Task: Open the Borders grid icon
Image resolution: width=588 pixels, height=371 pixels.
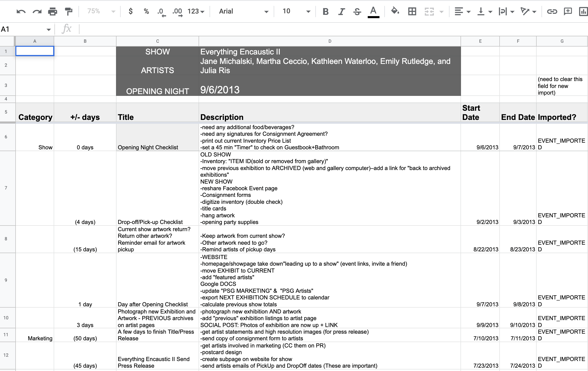Action: click(412, 12)
